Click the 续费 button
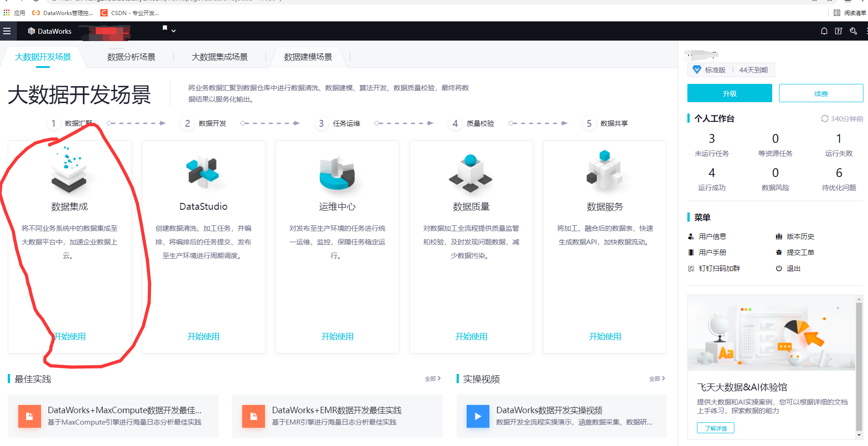The image size is (868, 446). pyautogui.click(x=821, y=93)
